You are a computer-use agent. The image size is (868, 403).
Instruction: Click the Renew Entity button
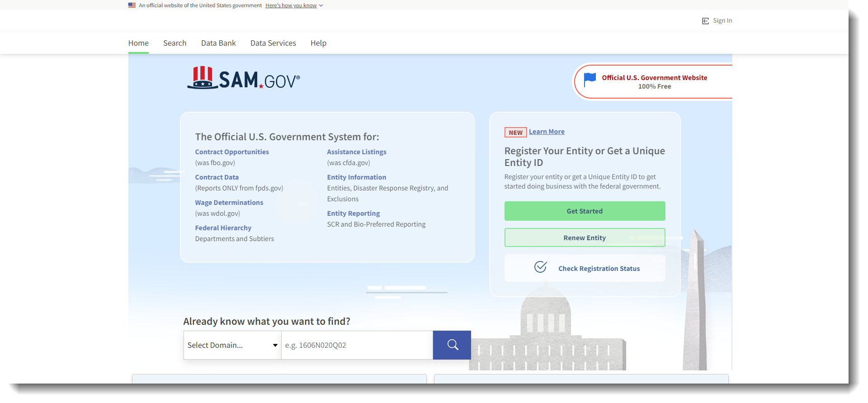585,237
